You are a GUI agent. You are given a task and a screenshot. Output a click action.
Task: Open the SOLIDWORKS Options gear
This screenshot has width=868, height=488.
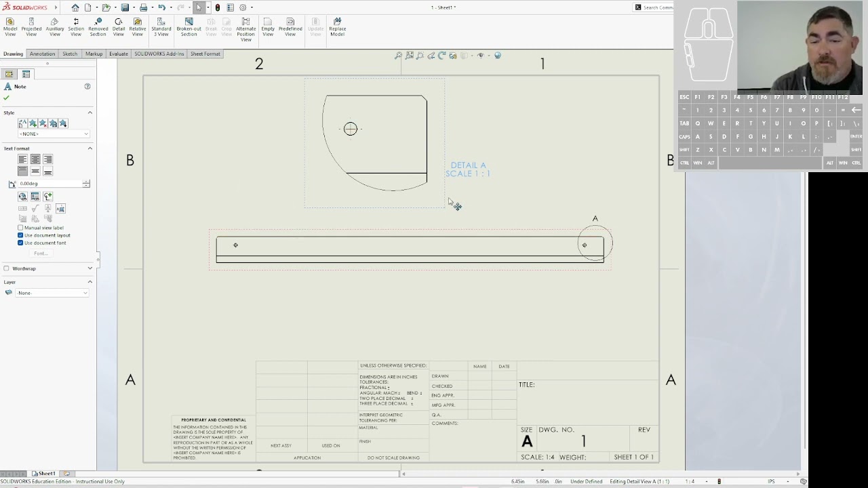click(x=243, y=7)
